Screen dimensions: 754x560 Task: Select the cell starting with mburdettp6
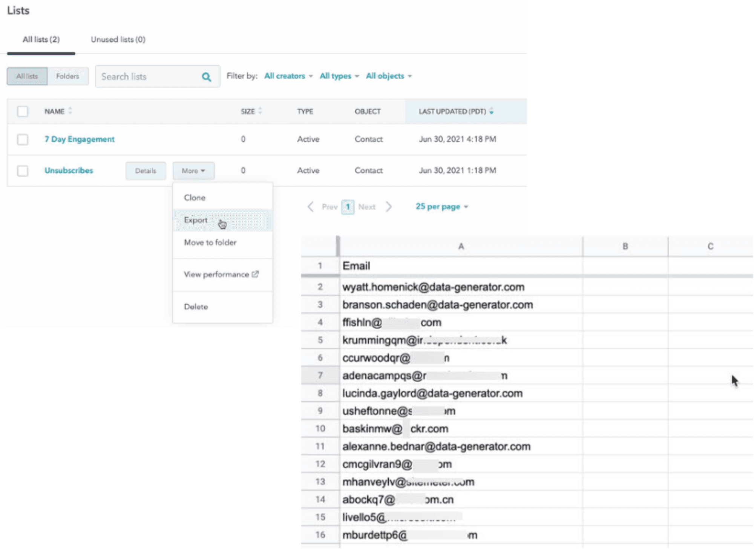click(x=461, y=535)
